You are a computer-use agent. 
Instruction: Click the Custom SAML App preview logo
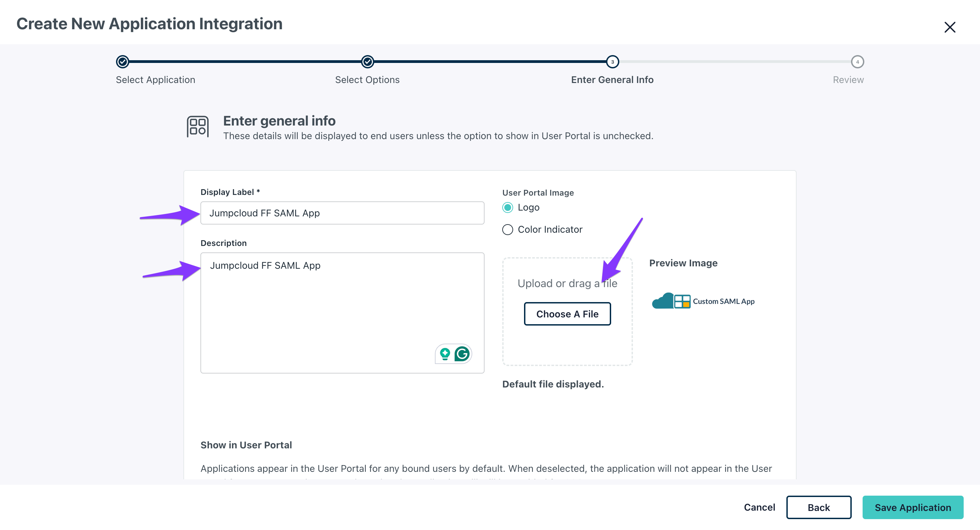(703, 301)
